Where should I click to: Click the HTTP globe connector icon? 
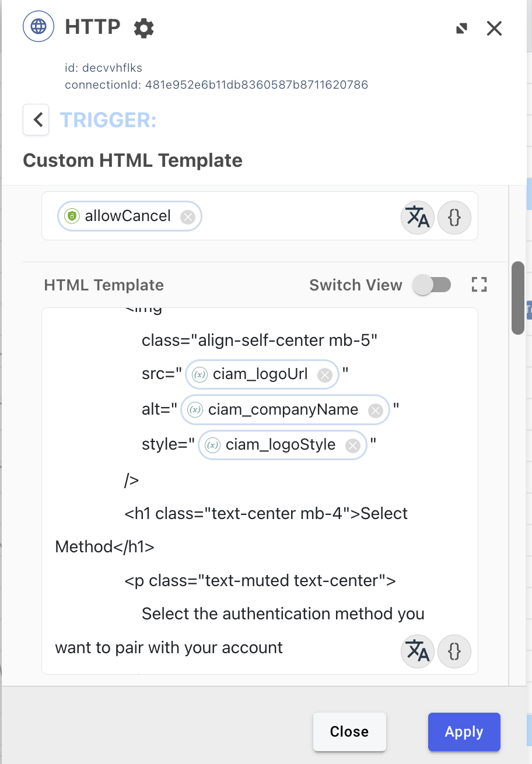pyautogui.click(x=38, y=27)
